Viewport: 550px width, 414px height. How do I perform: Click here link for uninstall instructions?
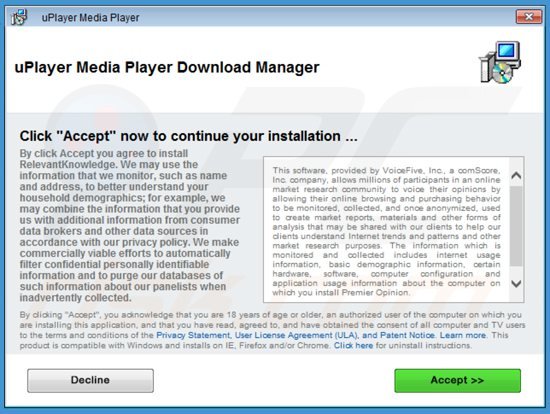tap(353, 346)
